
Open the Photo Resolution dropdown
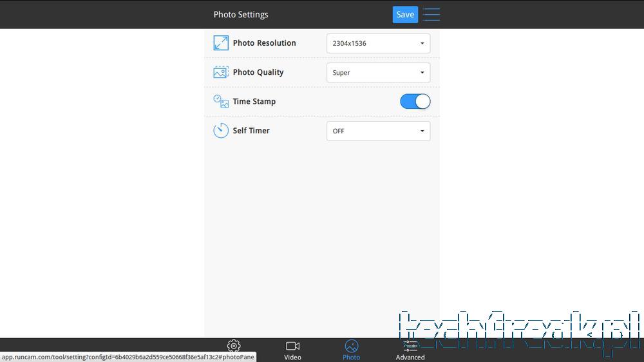[378, 43]
